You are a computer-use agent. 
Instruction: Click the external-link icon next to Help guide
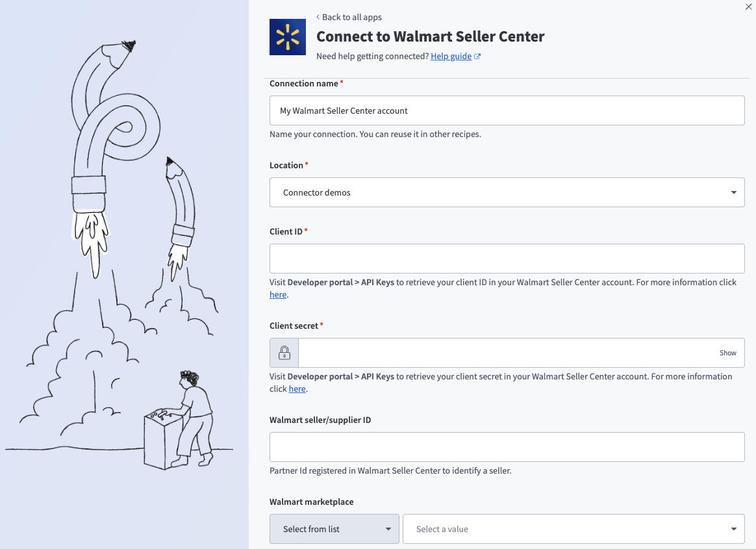click(478, 56)
